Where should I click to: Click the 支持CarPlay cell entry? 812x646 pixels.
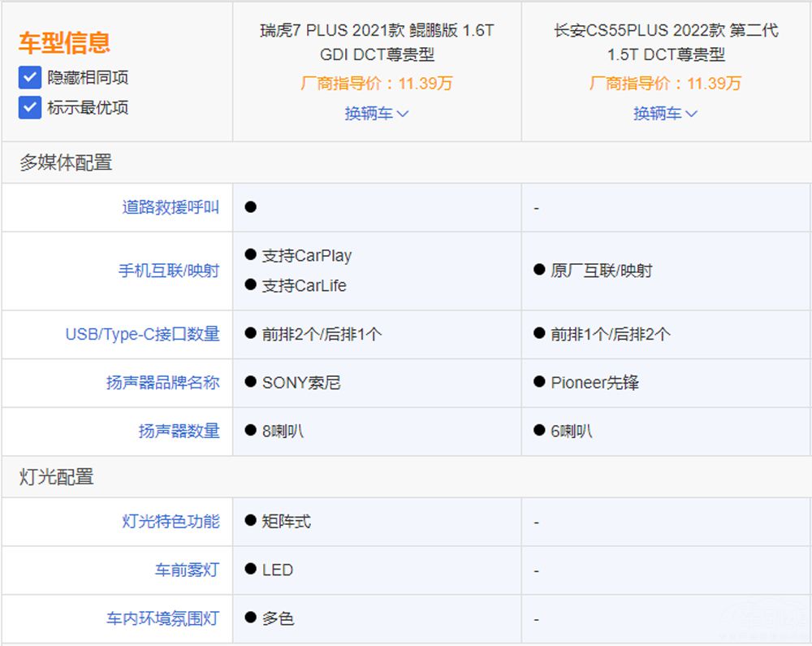(307, 256)
